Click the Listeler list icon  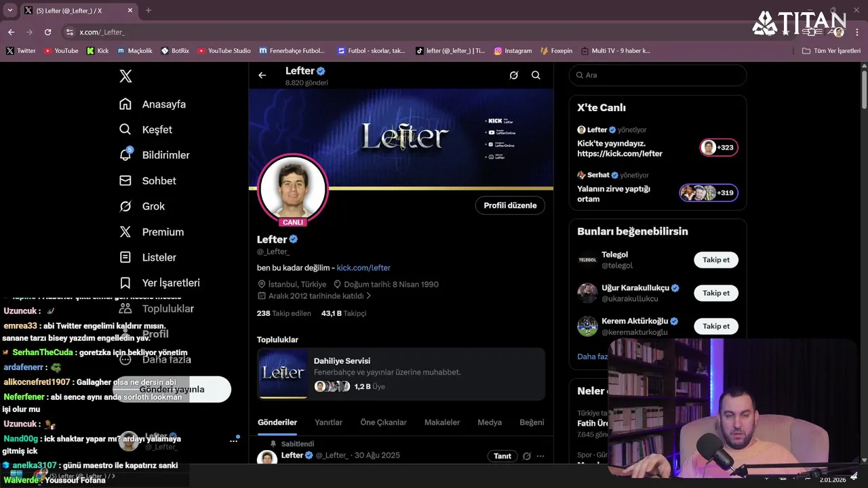tap(125, 258)
